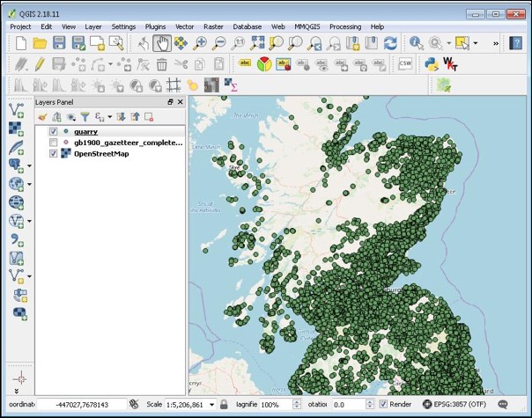Toggle extents and mouse position display
Screen dimensions: 532x418
[134, 404]
